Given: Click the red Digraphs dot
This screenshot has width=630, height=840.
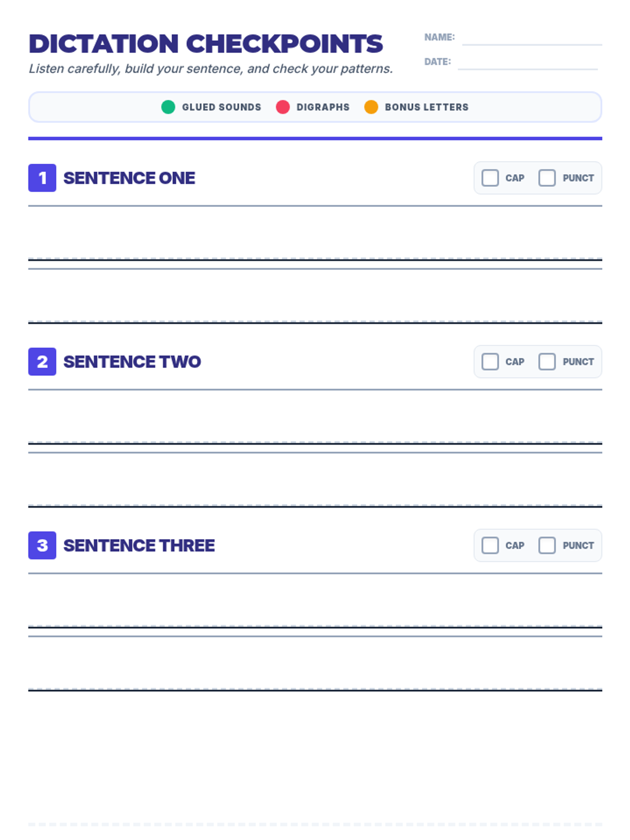Looking at the screenshot, I should 282,107.
